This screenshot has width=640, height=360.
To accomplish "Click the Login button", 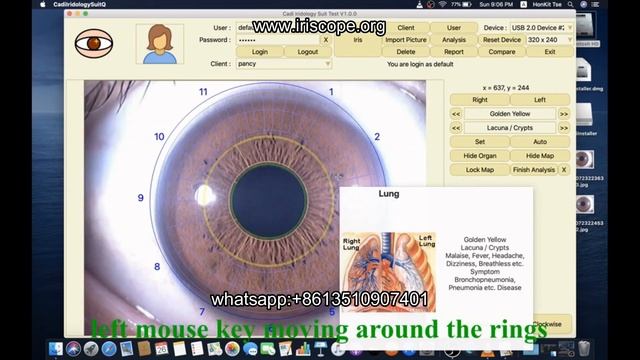I will (x=260, y=52).
